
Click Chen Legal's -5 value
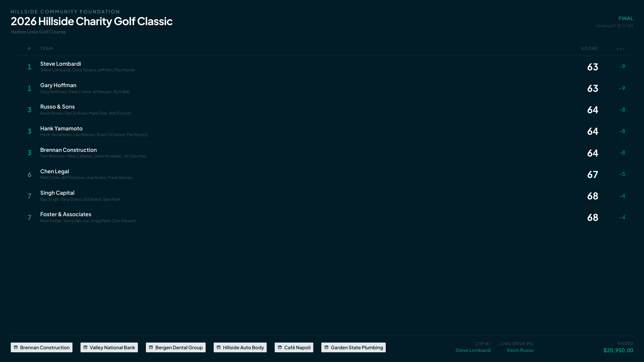(622, 174)
